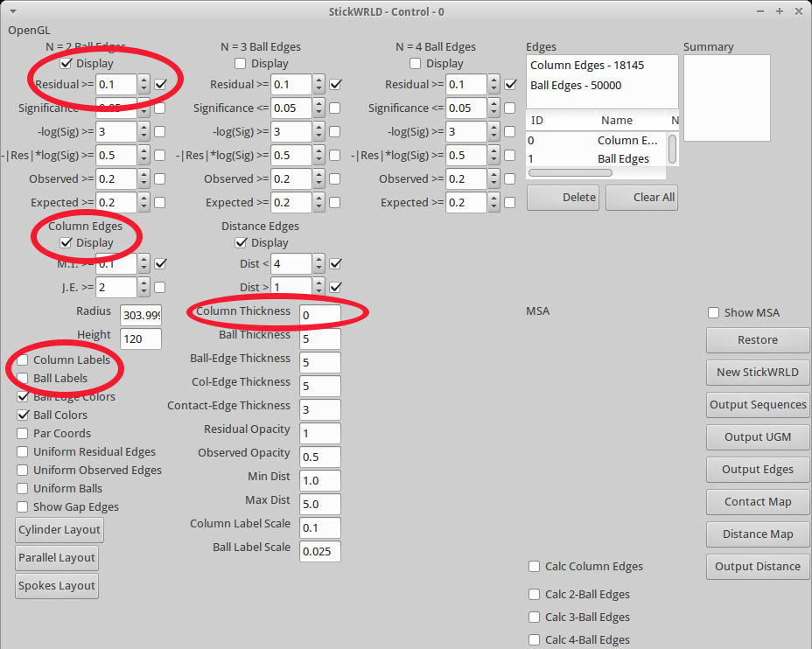
Task: Click the Summary text box
Action: click(x=727, y=98)
